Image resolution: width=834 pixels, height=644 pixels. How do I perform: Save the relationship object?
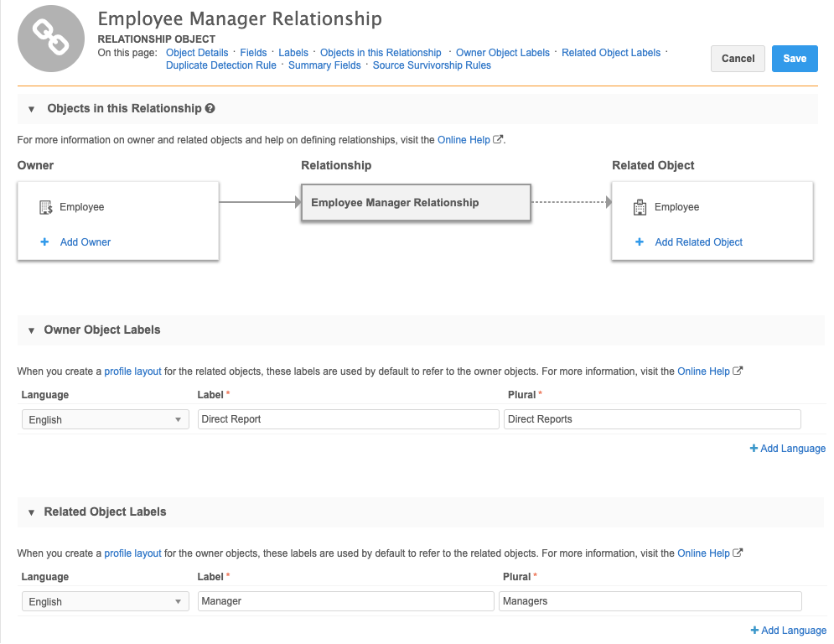coord(794,59)
